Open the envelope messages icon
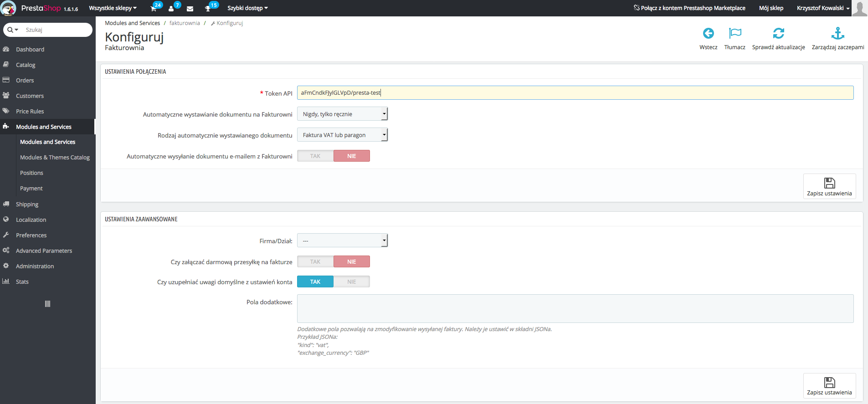Screen dimensions: 868x404 (x=190, y=8)
